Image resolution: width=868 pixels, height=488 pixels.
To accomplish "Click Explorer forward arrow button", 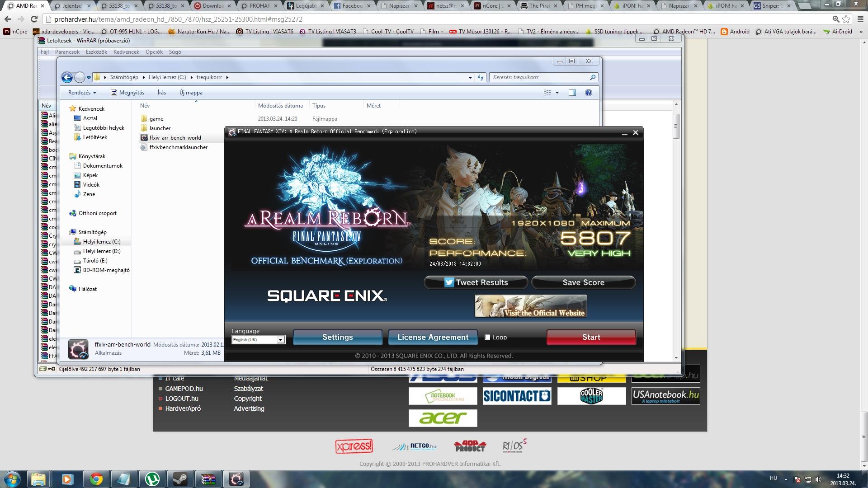I will point(80,77).
